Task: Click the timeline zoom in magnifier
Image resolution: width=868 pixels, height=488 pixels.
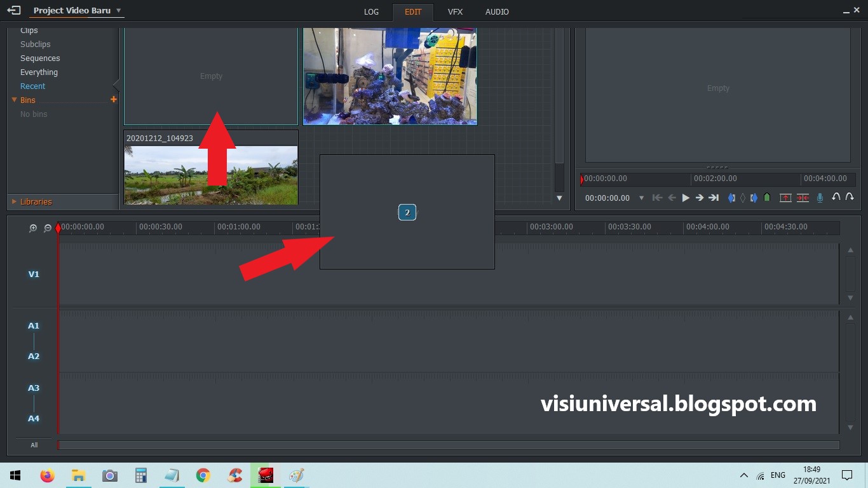Action: click(33, 227)
